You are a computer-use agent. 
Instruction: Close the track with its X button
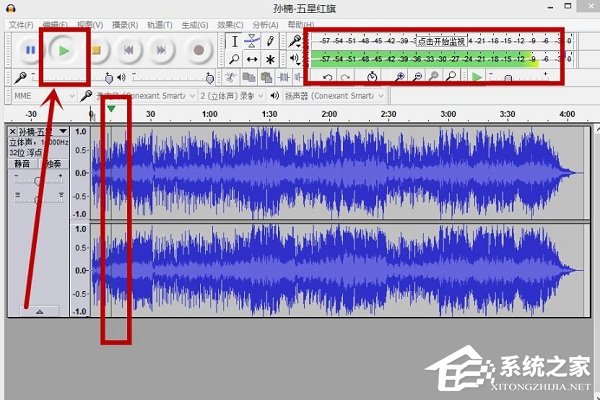click(13, 132)
